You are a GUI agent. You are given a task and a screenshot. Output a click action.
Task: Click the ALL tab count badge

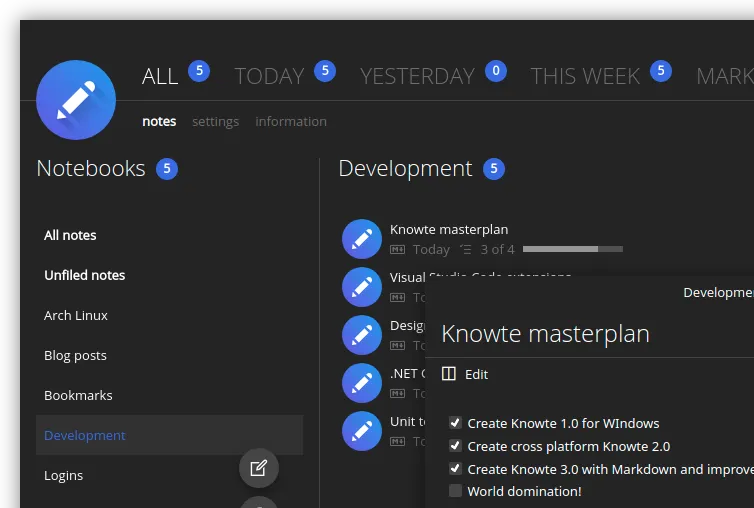coord(199,71)
